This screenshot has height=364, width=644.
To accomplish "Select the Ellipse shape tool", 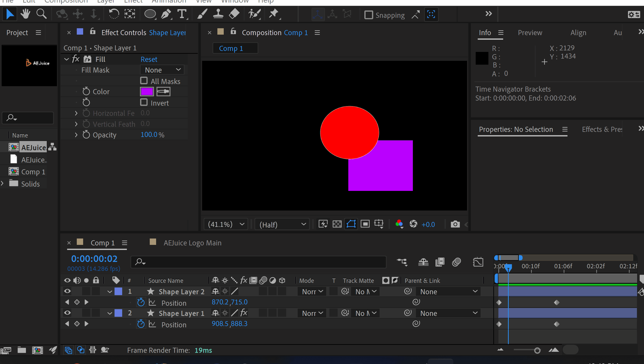I will point(150,14).
